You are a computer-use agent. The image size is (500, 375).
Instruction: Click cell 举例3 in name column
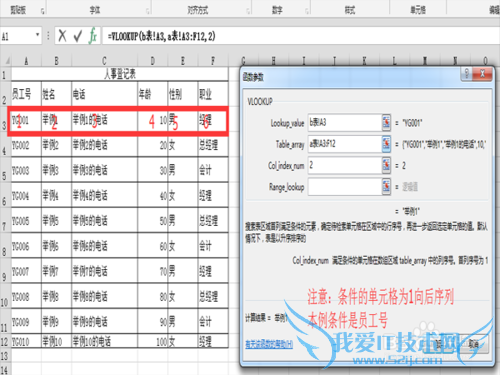[56, 170]
